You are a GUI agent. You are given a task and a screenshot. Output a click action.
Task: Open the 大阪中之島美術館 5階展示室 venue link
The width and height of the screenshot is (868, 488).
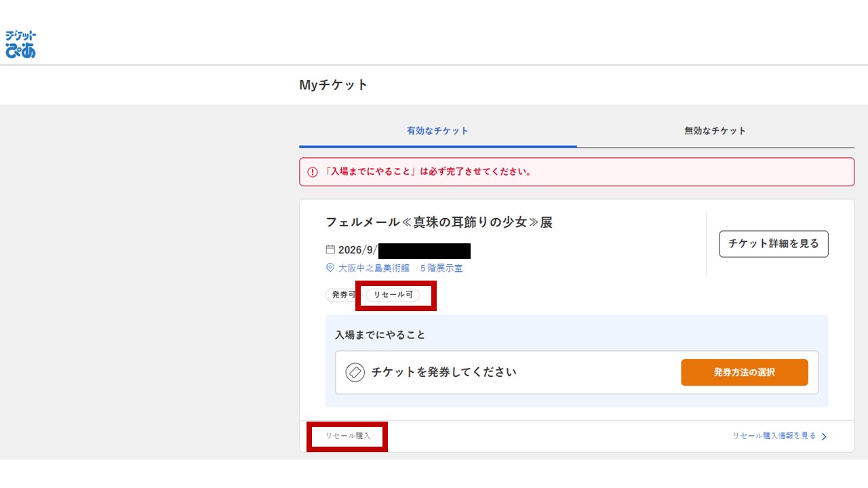coord(401,268)
